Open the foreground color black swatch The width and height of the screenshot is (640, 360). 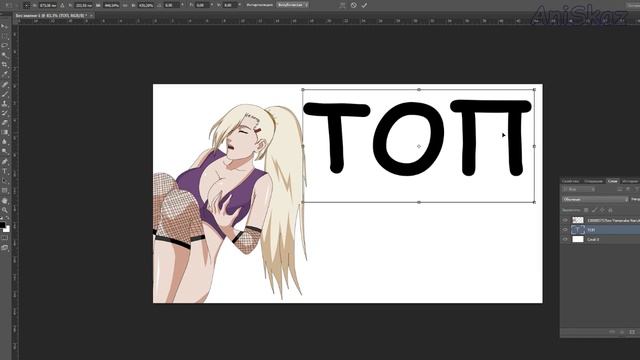[x=2, y=224]
